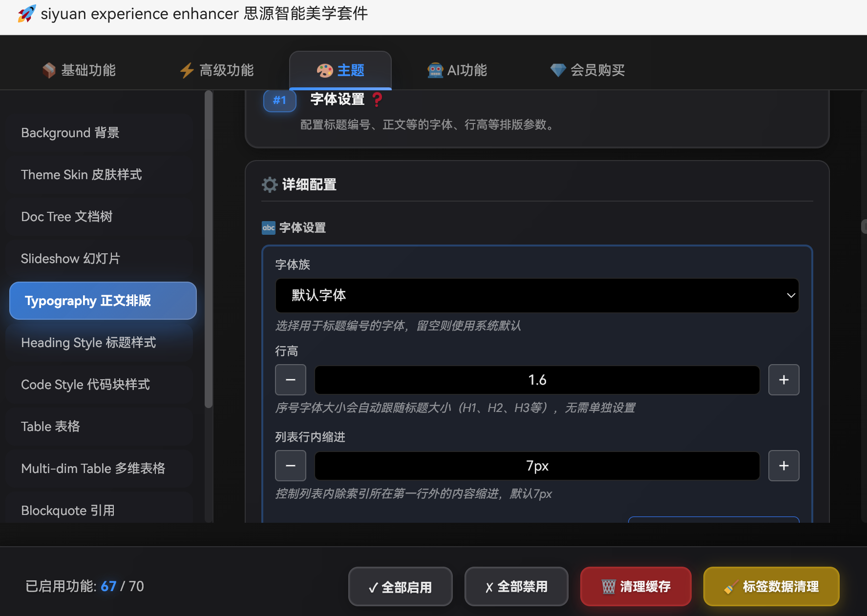
Task: Select Typography 正文排版 item
Action: coord(103,301)
